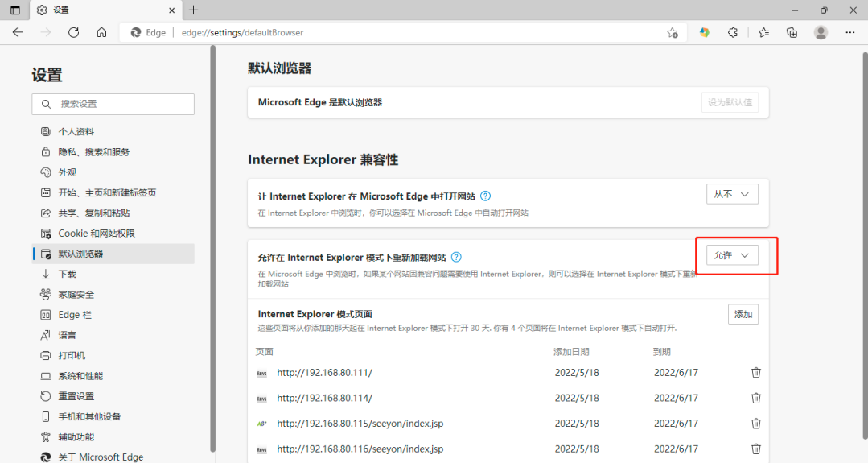The width and height of the screenshot is (868, 463).
Task: Click the help icon beside 让 Internet Explorer 在 Microsoft Edge 中打开网站
Action: 485,196
